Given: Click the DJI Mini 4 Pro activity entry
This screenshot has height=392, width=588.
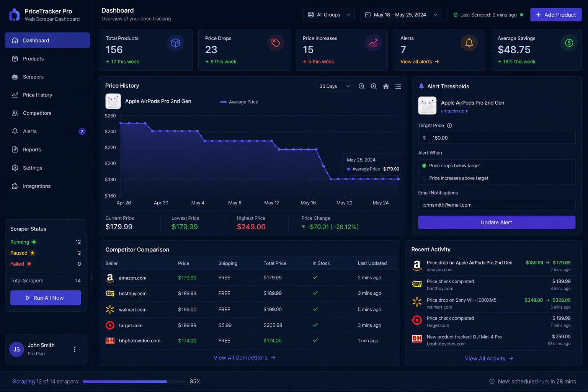Looking at the screenshot, I should coord(491,340).
